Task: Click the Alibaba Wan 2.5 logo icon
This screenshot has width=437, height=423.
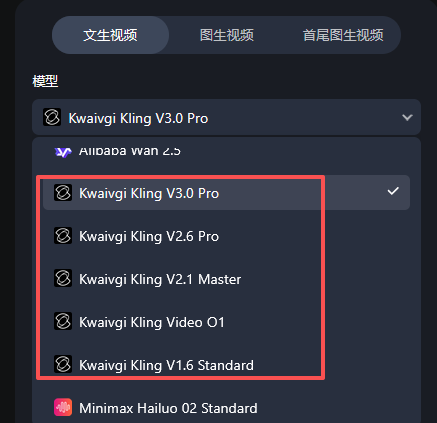Action: pyautogui.click(x=63, y=152)
